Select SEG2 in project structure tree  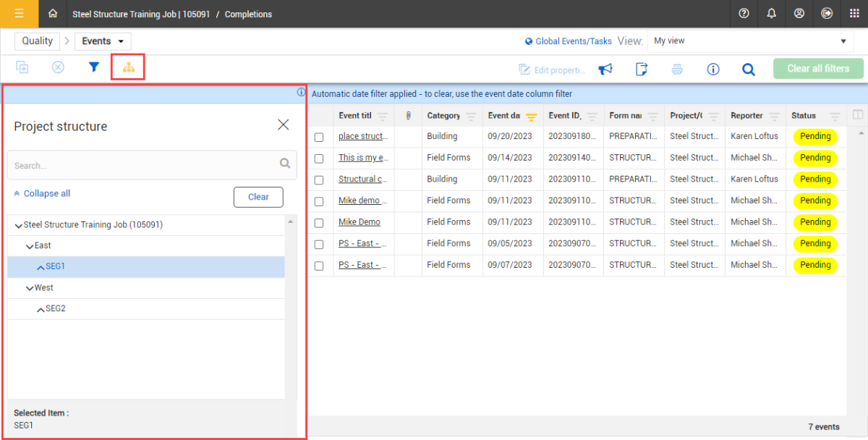click(56, 309)
